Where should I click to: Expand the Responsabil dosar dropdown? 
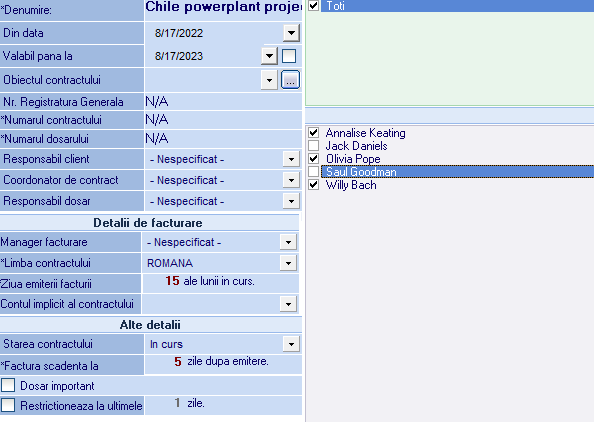[x=291, y=201]
